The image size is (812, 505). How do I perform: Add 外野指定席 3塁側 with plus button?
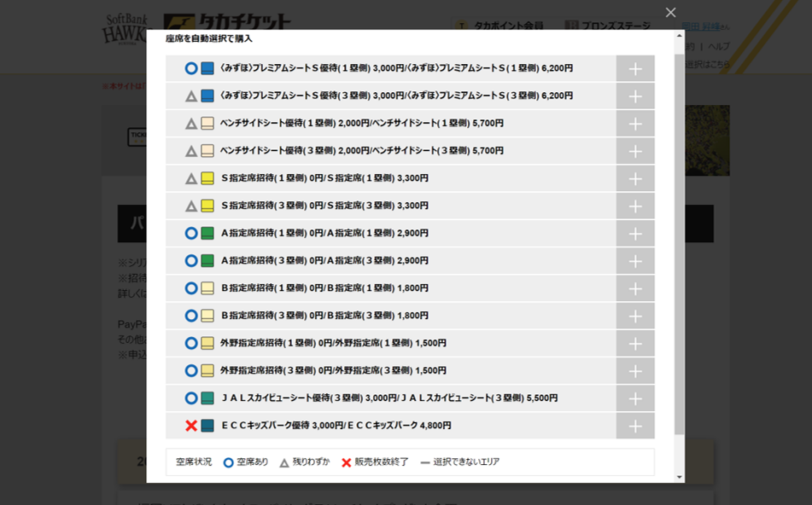click(634, 371)
